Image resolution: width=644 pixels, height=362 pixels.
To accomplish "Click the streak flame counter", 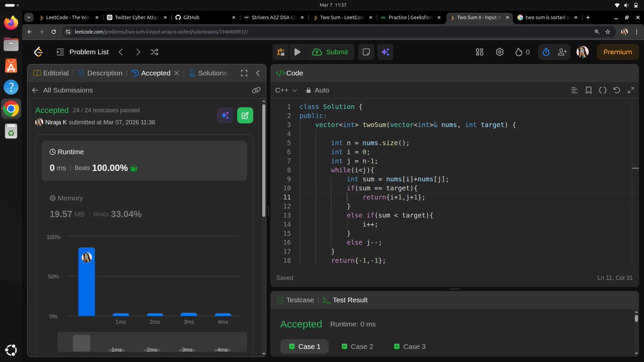I will (522, 52).
